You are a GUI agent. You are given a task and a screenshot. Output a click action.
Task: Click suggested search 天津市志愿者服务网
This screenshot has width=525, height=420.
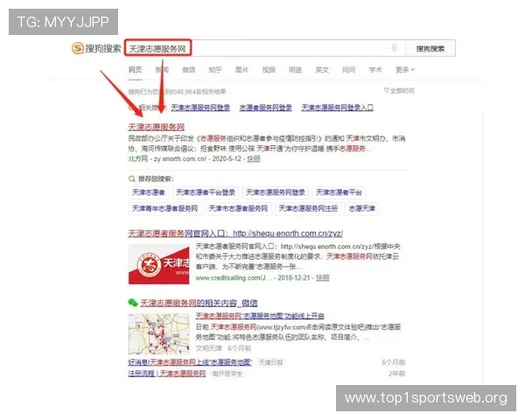(x=238, y=208)
